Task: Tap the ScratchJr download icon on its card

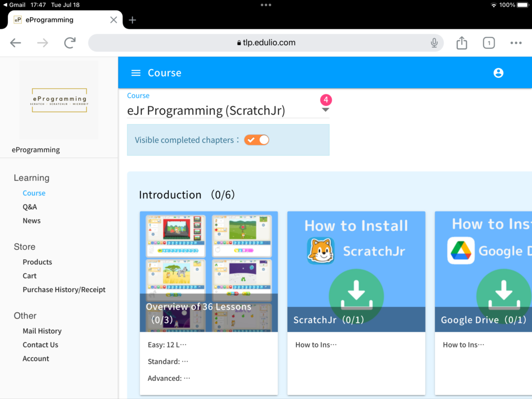Action: (356, 296)
